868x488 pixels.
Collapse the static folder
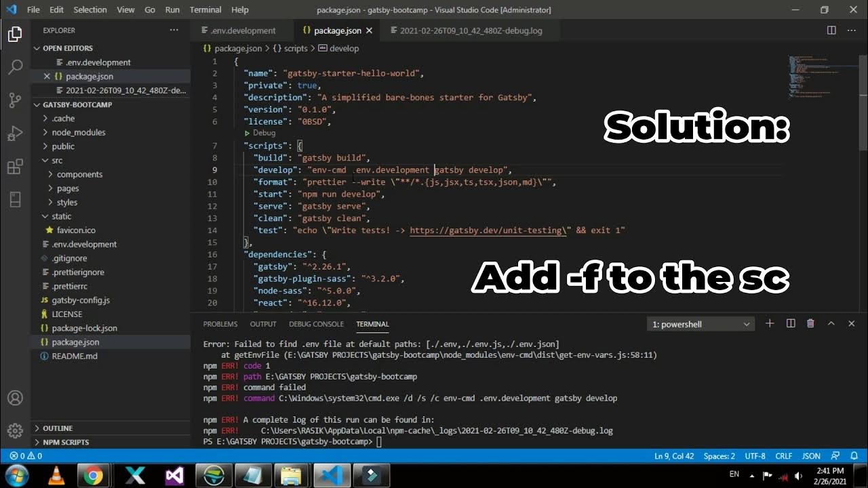coord(111,216)
